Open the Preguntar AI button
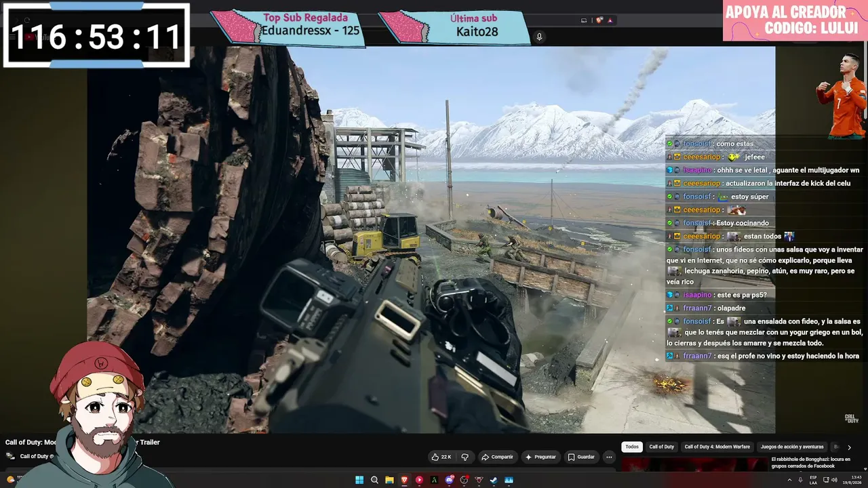 point(540,457)
